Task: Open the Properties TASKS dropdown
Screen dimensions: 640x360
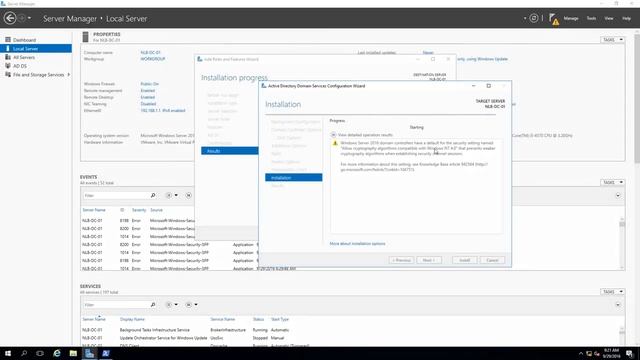Action: pos(613,40)
